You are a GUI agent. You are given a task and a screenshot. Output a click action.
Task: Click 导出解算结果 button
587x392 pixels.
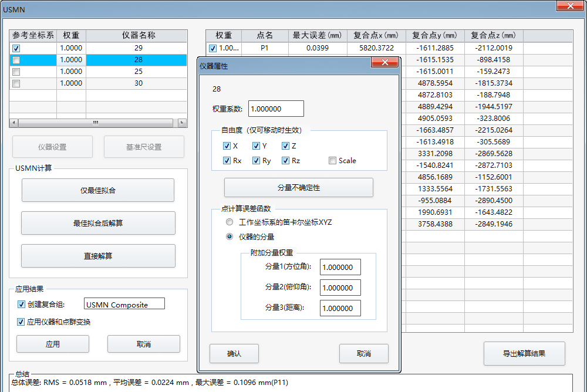tap(524, 353)
